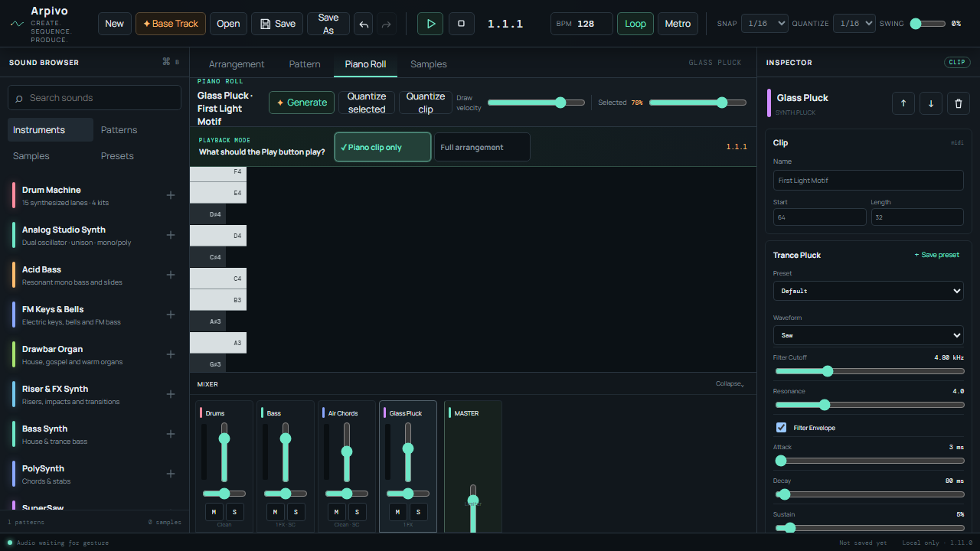980x551 pixels.
Task: Click the Generate button
Action: (302, 103)
